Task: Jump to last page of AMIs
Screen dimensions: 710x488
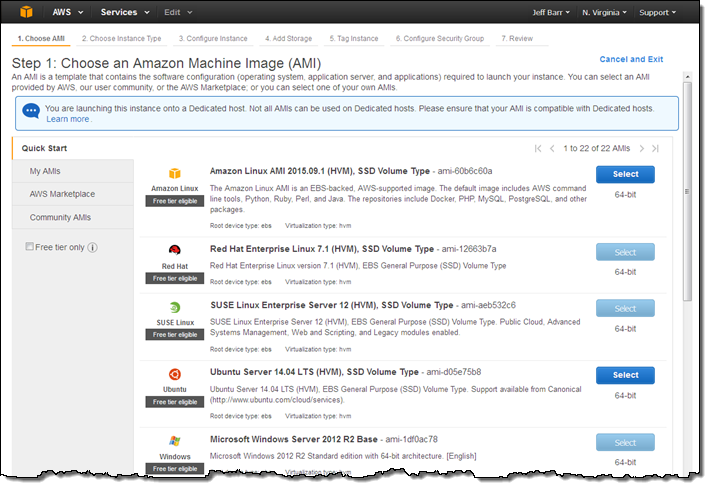Action: tap(656, 148)
